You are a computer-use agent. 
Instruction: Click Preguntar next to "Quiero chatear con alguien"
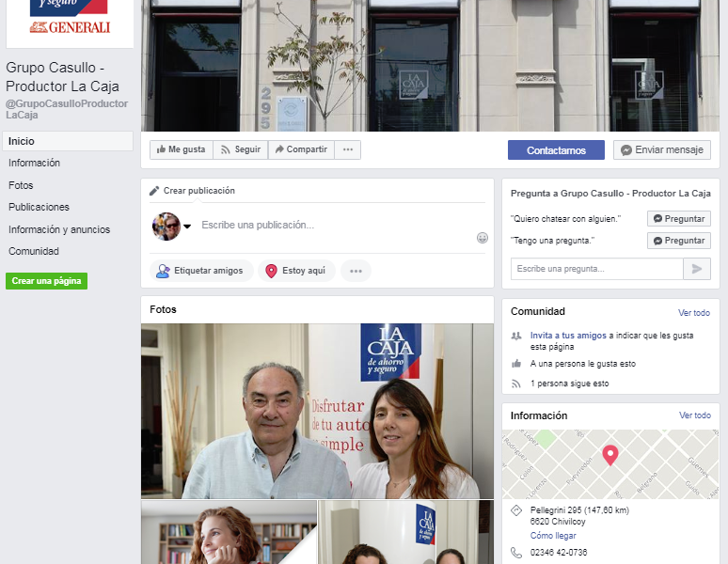pos(679,218)
